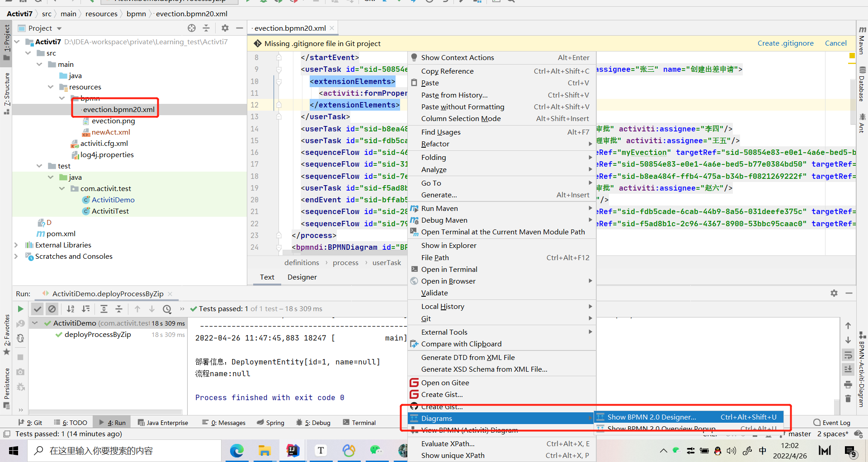This screenshot has height=462, width=868.
Task: Collapse all test results icon
Action: [119, 309]
